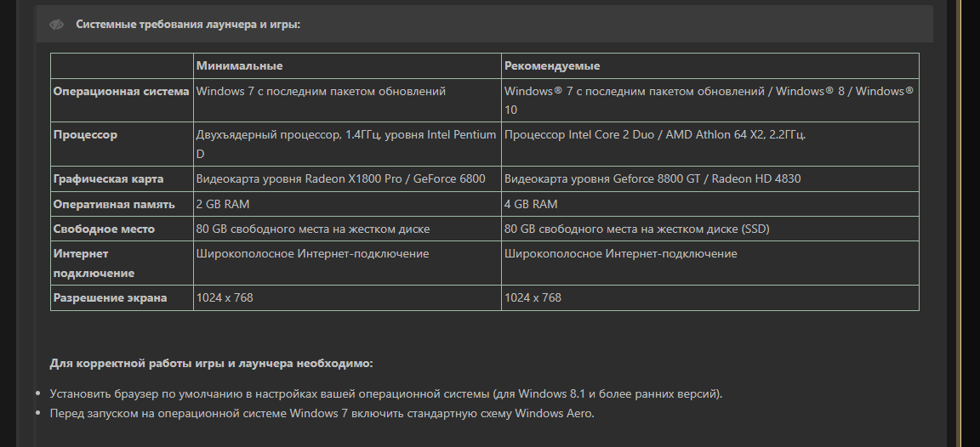Select the Geforce 8800 GT / Radeon HD 4830 cell
Screen dimensions: 980x447
coord(710,179)
